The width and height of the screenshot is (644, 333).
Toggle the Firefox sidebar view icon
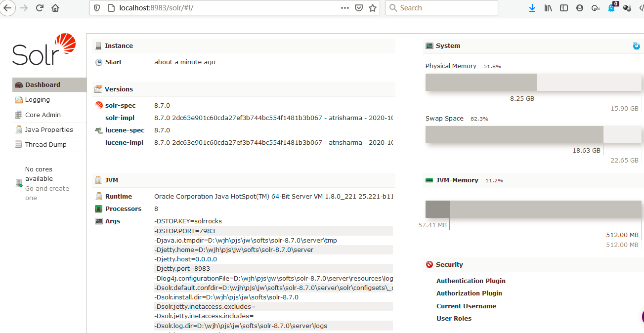(564, 8)
